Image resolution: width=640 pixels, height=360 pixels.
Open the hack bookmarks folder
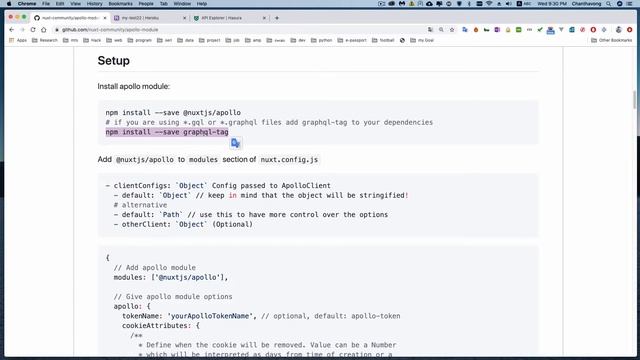[x=92, y=40]
